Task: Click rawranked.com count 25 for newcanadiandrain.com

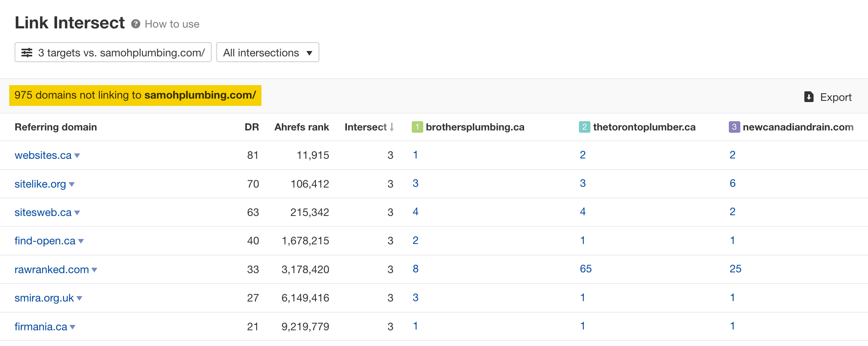Action: (x=735, y=269)
